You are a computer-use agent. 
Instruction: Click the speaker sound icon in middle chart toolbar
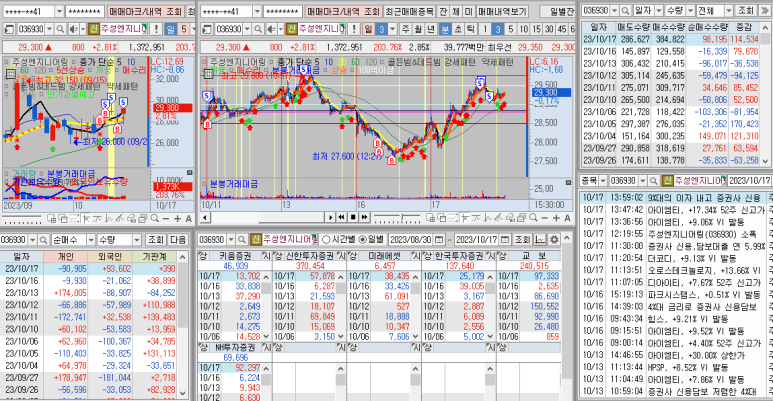[271, 30]
